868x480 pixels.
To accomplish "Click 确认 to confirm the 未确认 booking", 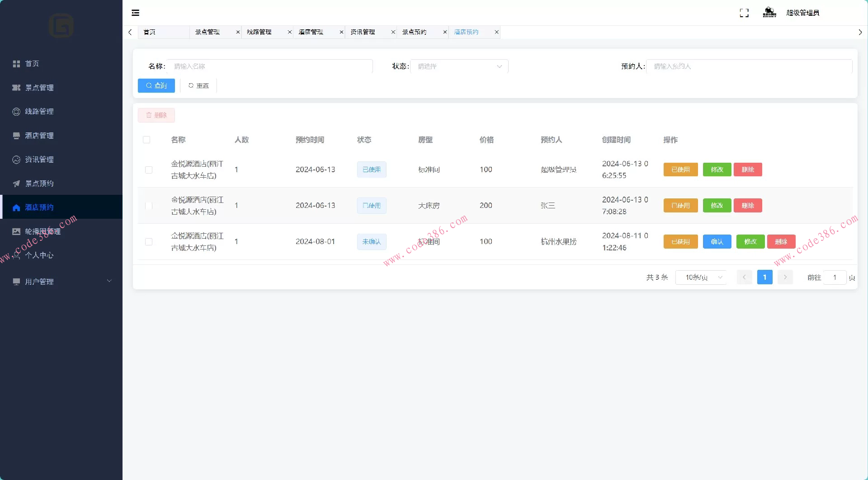I will click(x=717, y=241).
